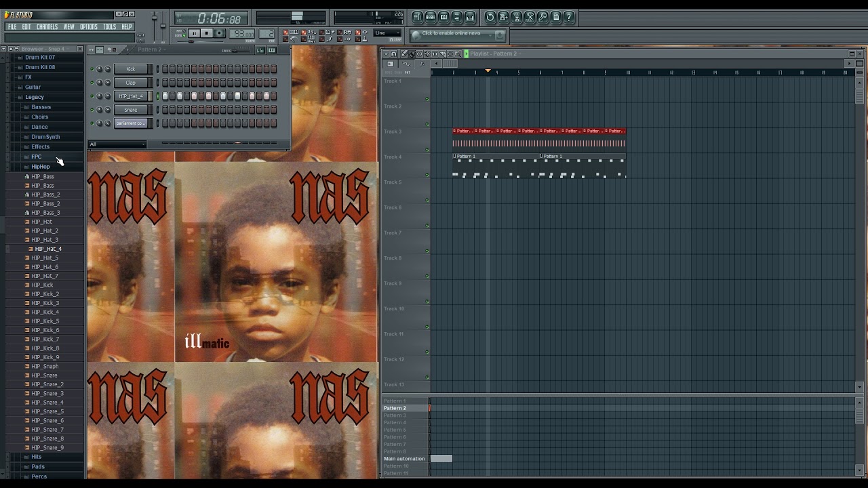Open graph editor icon in step sequencer
Viewport: 868px width, 488px height.
point(260,50)
